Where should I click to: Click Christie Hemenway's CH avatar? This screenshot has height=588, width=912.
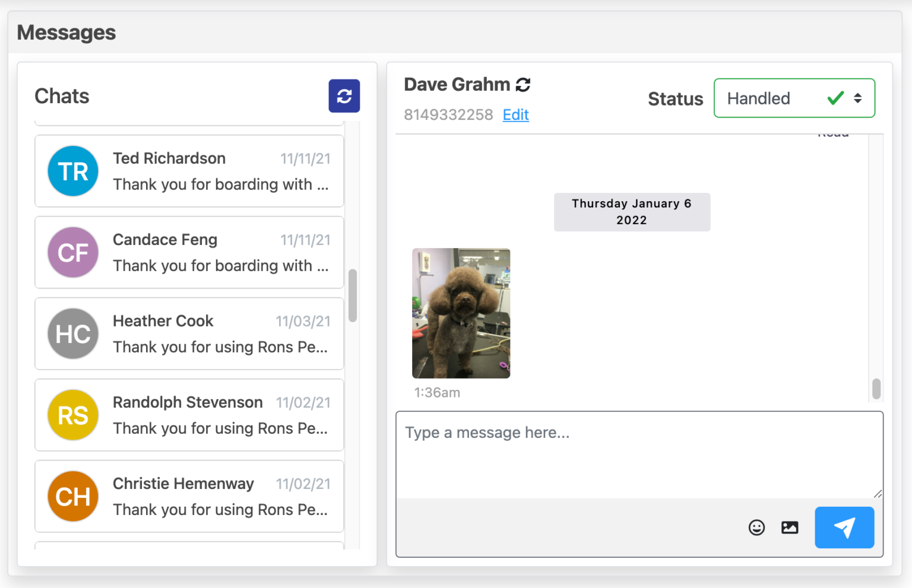72,496
